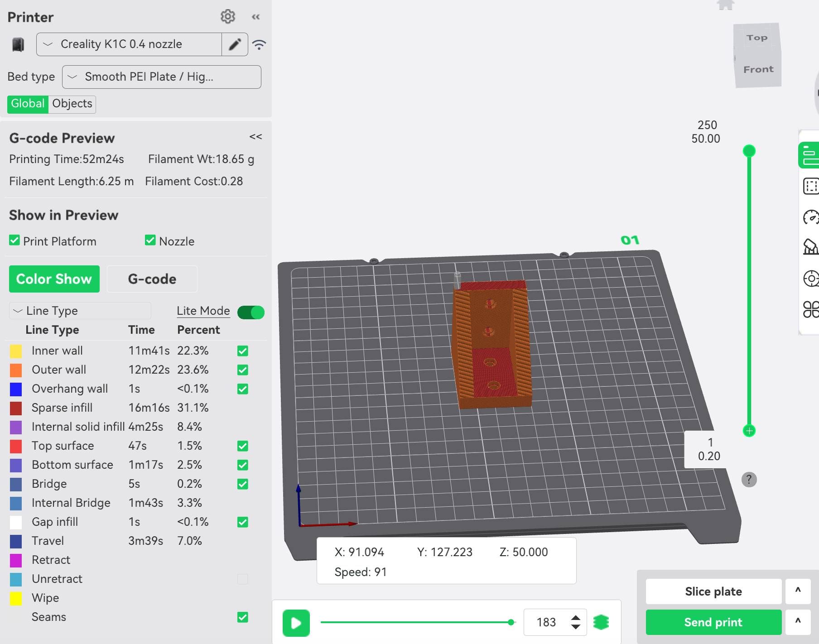Click the pencil icon to edit printer preset

tap(235, 44)
